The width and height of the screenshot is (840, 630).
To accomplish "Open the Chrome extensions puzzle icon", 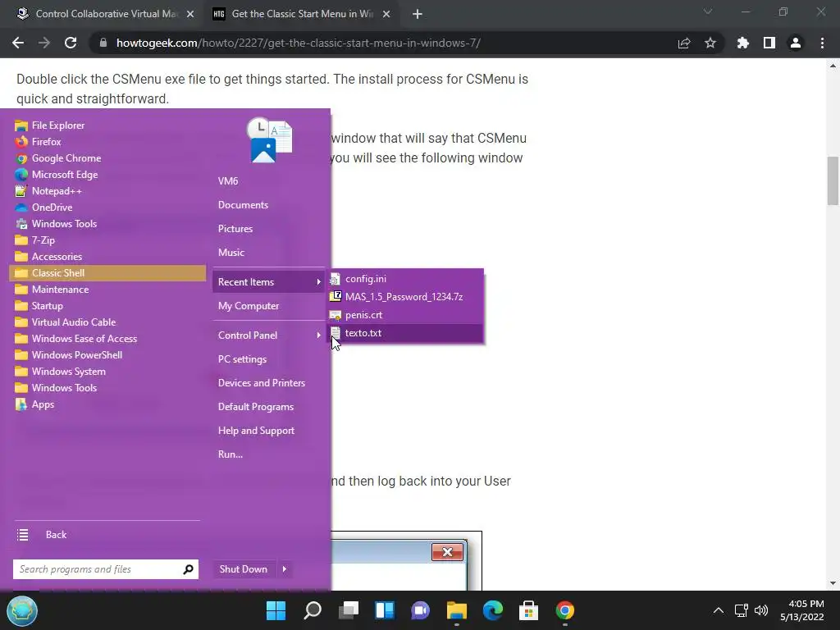I will coord(742,43).
